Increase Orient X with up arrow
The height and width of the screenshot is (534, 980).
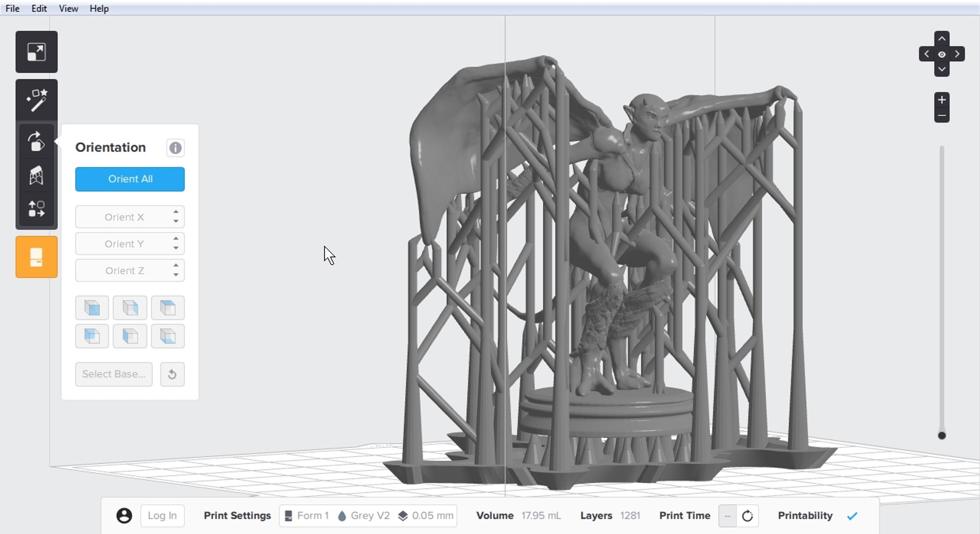click(176, 212)
